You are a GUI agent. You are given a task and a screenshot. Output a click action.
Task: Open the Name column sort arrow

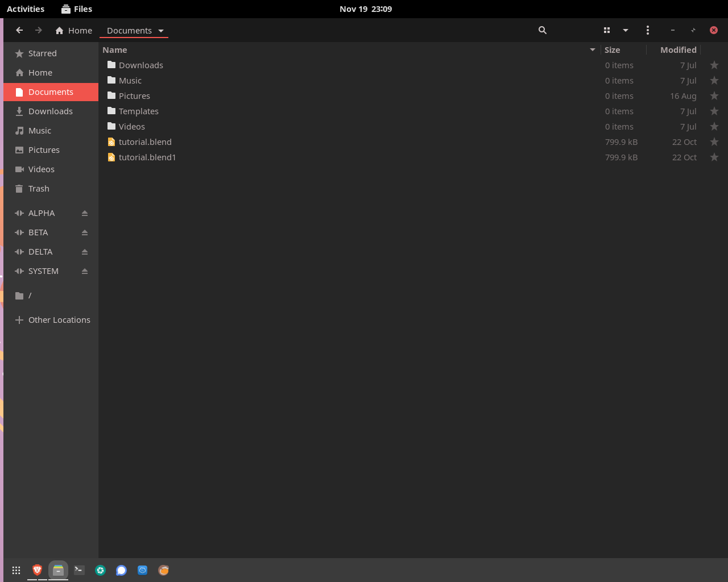point(592,50)
